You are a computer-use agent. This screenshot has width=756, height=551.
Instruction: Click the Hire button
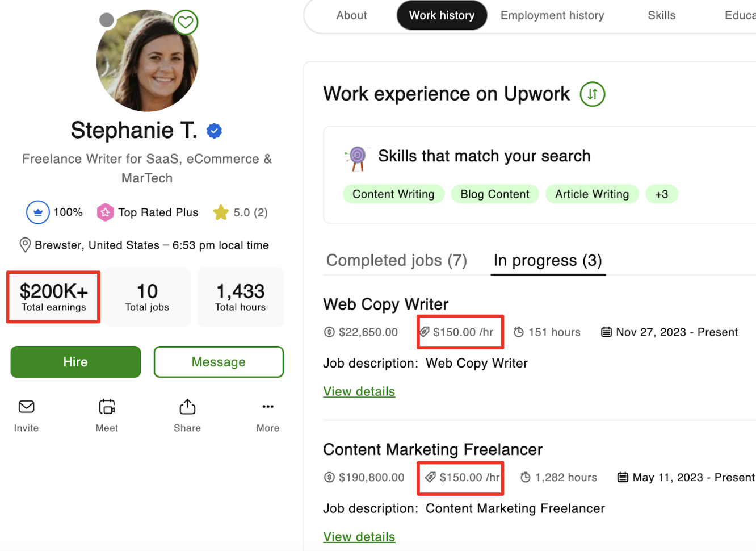coord(75,362)
